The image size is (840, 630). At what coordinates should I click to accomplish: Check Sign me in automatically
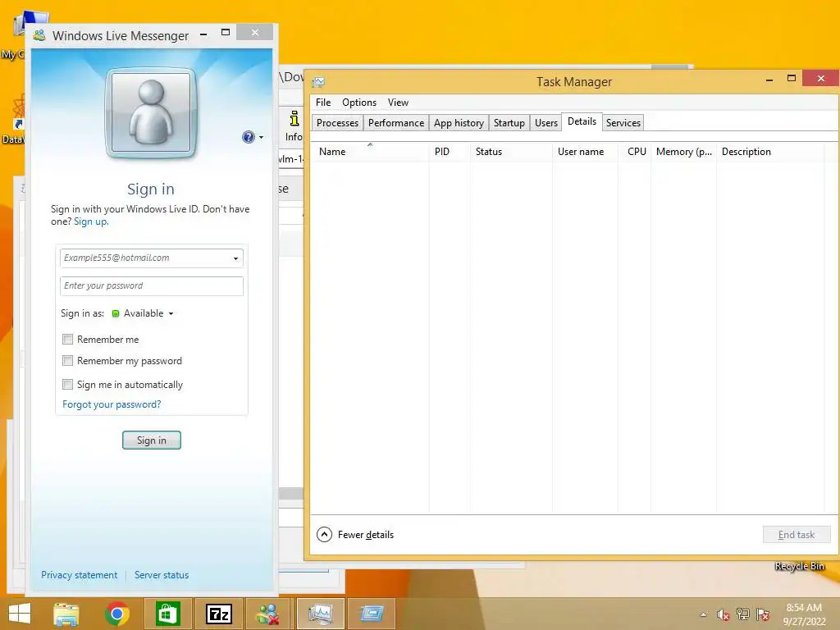67,384
